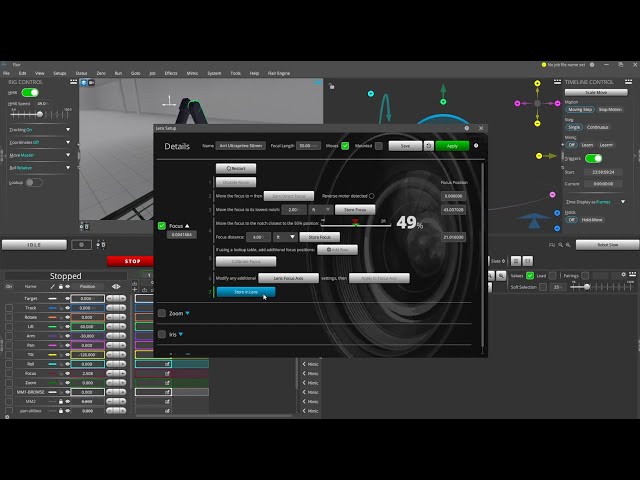This screenshot has width=640, height=480.
Task: Open the Rig Control panel options icon
Action: (73, 82)
